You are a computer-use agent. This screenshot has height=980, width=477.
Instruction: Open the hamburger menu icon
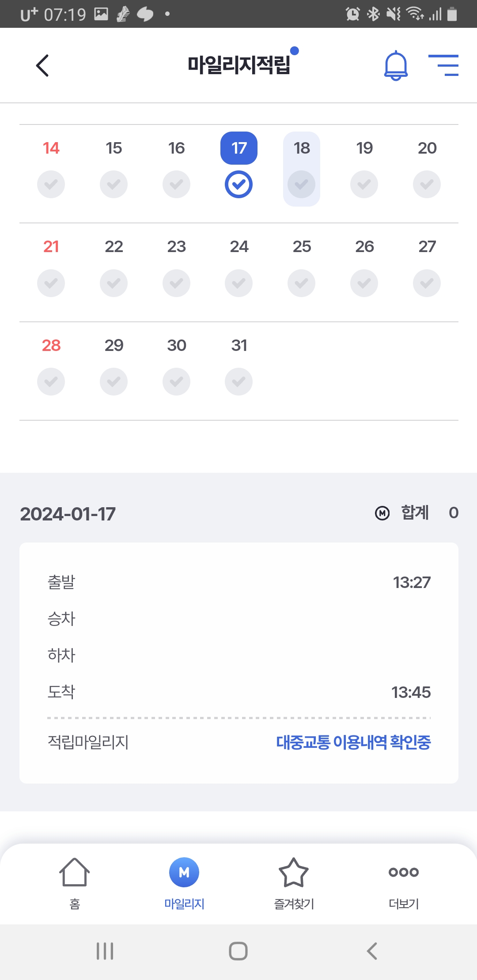[x=443, y=65]
